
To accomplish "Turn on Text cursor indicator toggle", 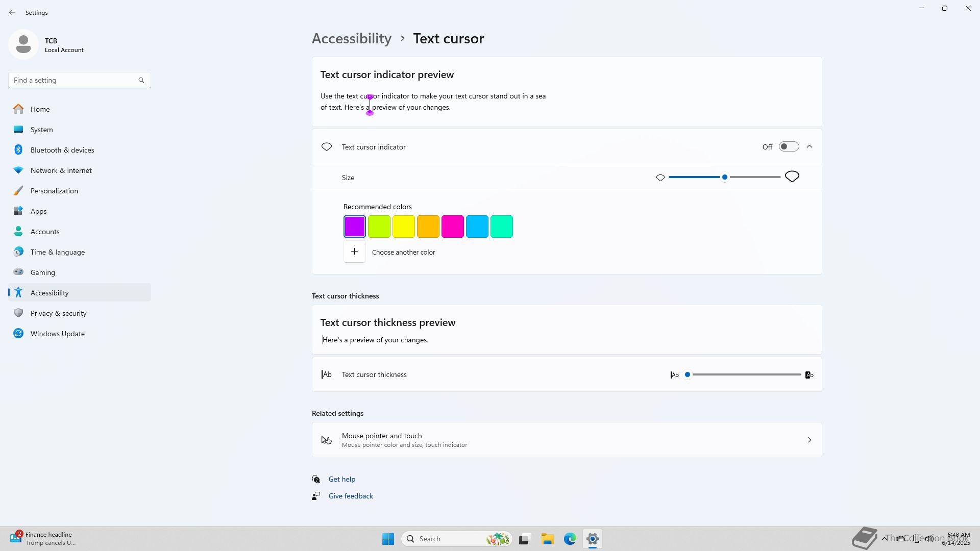I will [x=789, y=147].
